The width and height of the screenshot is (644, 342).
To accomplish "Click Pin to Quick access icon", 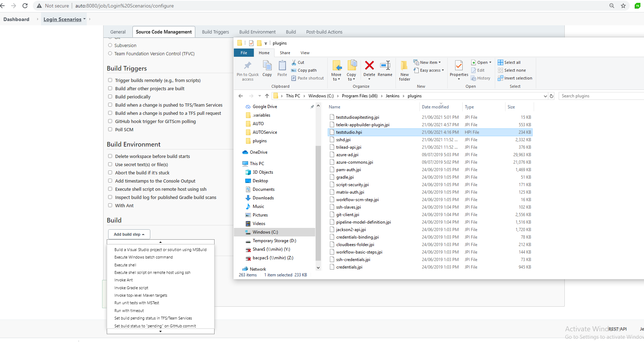I will (247, 66).
